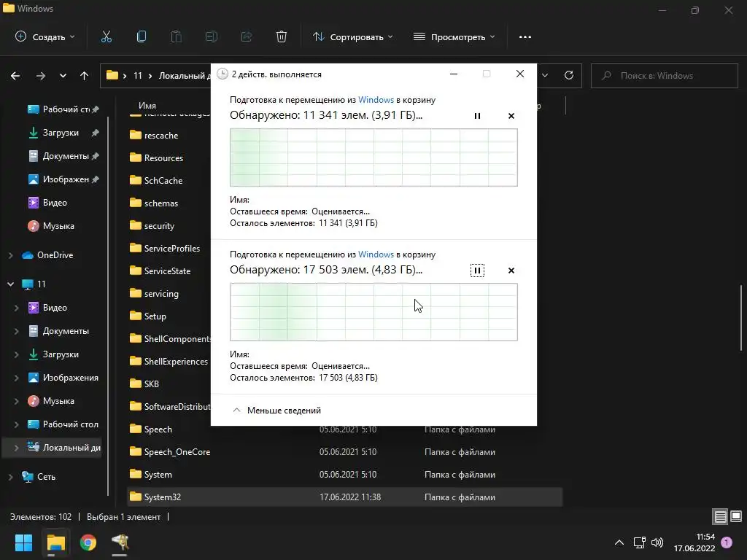Pause the 11 341 items operation
This screenshot has width=747, height=560.
click(x=477, y=116)
